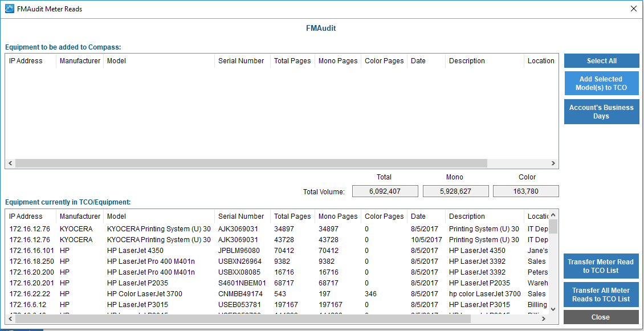644x331 pixels.
Task: Click Location header in upper table
Action: pyautogui.click(x=541, y=61)
